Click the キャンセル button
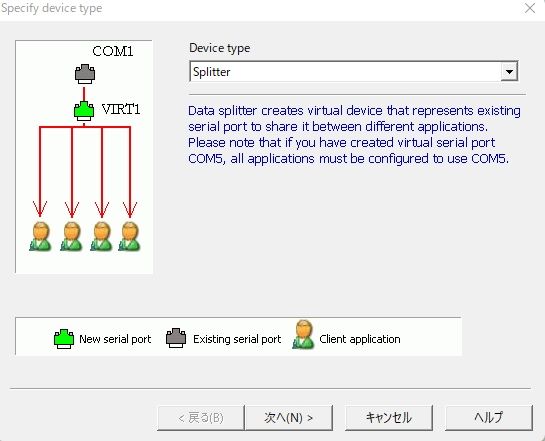Image resolution: width=545 pixels, height=441 pixels. coord(389,417)
